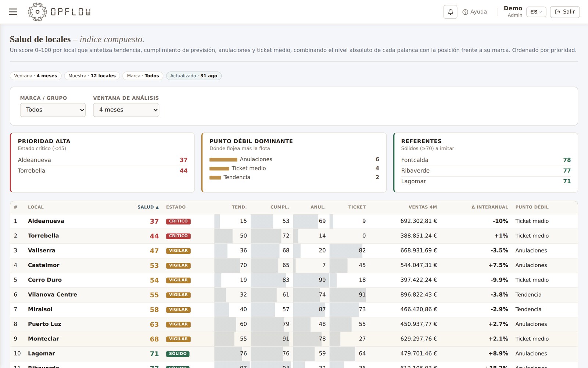Sort by PUNTO DÉBIL column header
The image size is (588, 368).
tap(532, 207)
